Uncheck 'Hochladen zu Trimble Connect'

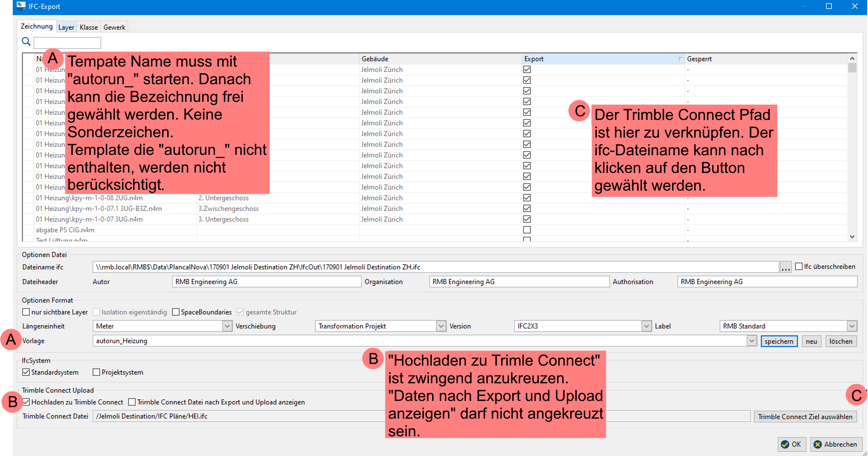click(x=26, y=402)
